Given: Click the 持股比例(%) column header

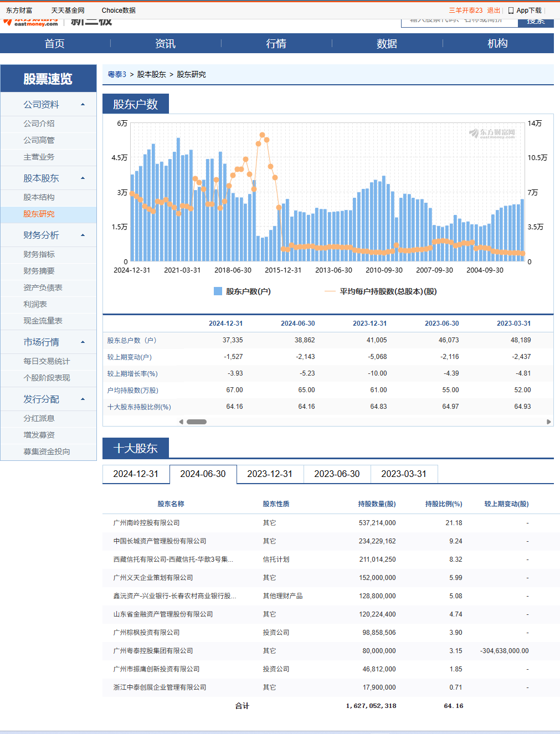Looking at the screenshot, I should coord(444,504).
